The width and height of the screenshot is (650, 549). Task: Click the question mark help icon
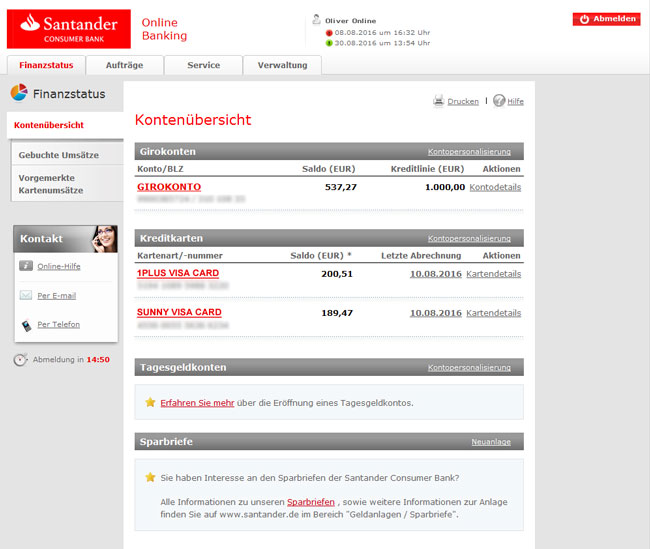[499, 100]
